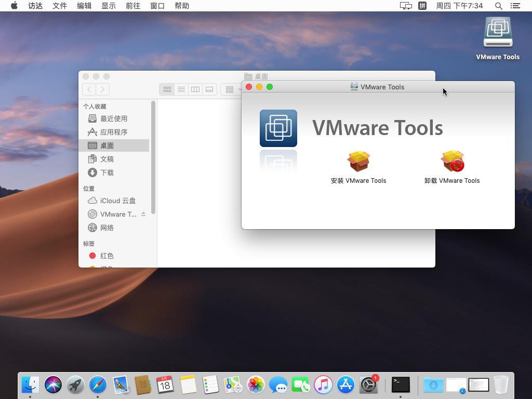532x399 pixels.
Task: Open Notification Center list icon in menu bar
Action: pyautogui.click(x=515, y=6)
